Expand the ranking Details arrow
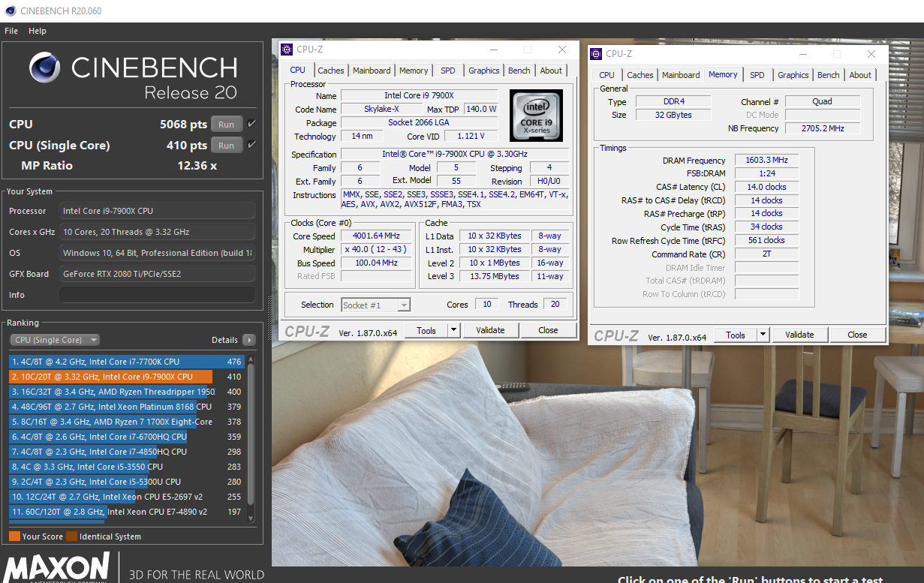Viewport: 924px width, 583px height. click(x=248, y=340)
